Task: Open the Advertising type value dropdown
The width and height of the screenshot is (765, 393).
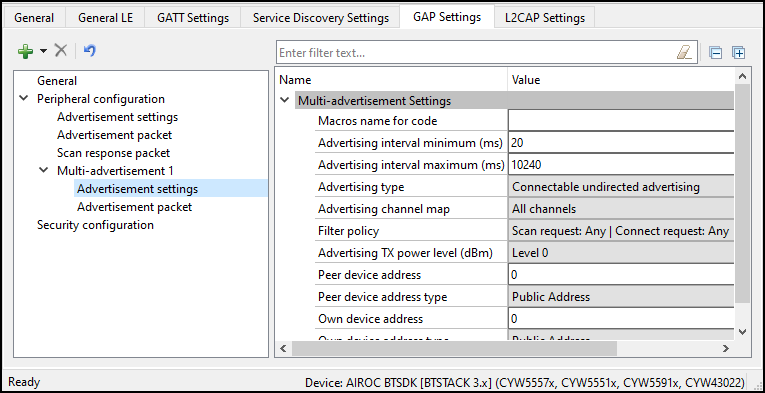Action: pyautogui.click(x=621, y=187)
